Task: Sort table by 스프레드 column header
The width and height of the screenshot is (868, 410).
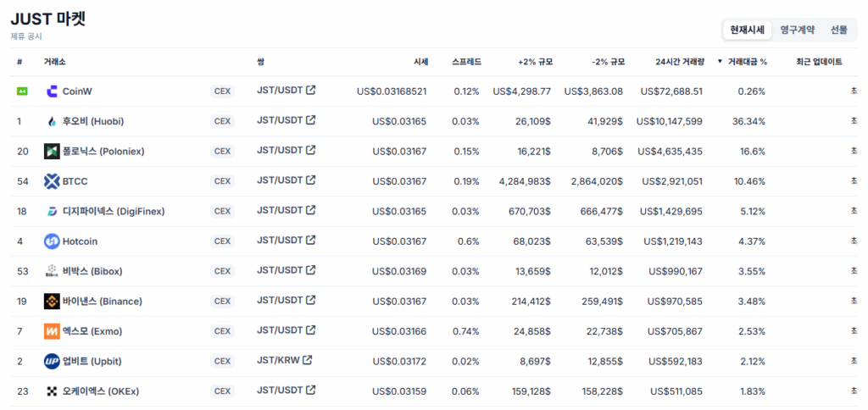Action: [x=467, y=62]
